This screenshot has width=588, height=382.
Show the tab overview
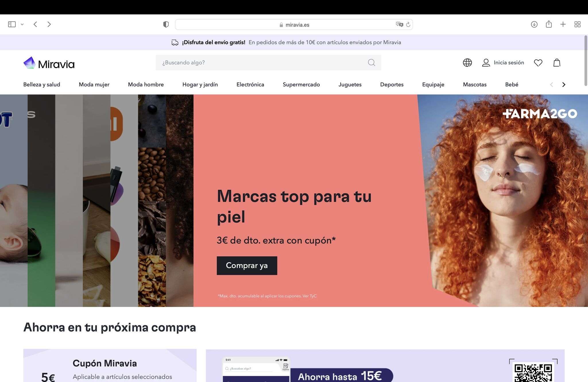(577, 24)
